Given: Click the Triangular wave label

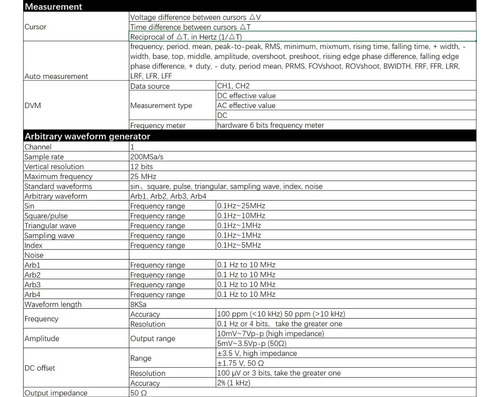Looking at the screenshot, I should coord(76,225).
